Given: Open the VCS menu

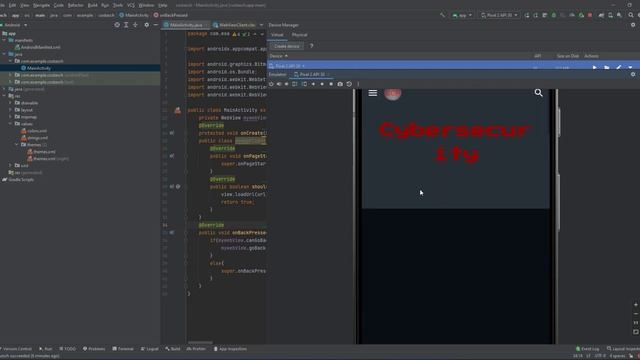Looking at the screenshot, I should click(131, 5).
